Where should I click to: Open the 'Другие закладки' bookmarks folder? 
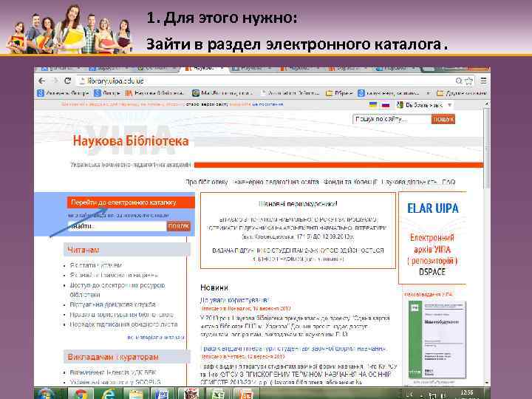[x=461, y=92]
